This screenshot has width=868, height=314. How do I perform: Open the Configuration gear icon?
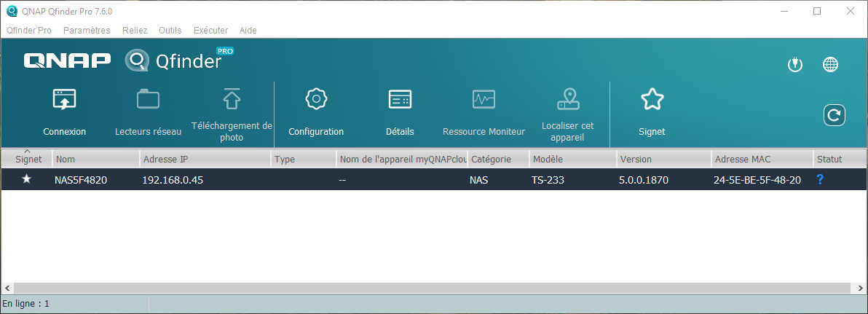[x=316, y=98]
